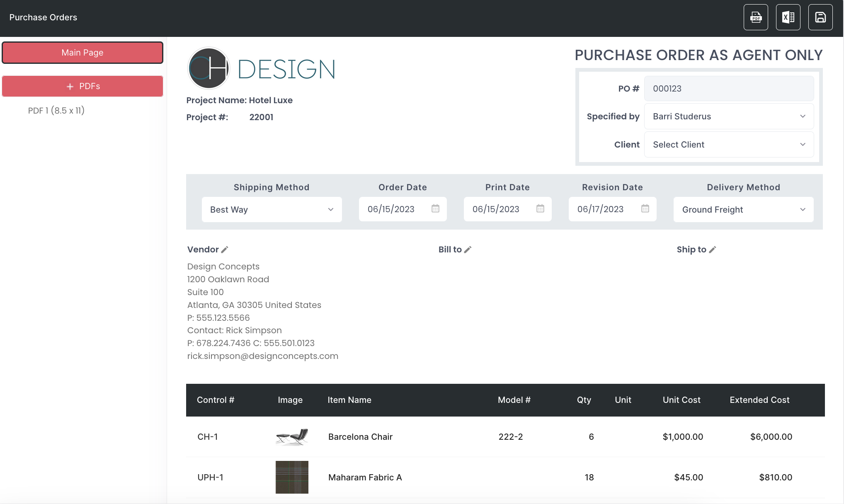The image size is (844, 504).
Task: Edit the Ship to address pencil
Action: [712, 250]
